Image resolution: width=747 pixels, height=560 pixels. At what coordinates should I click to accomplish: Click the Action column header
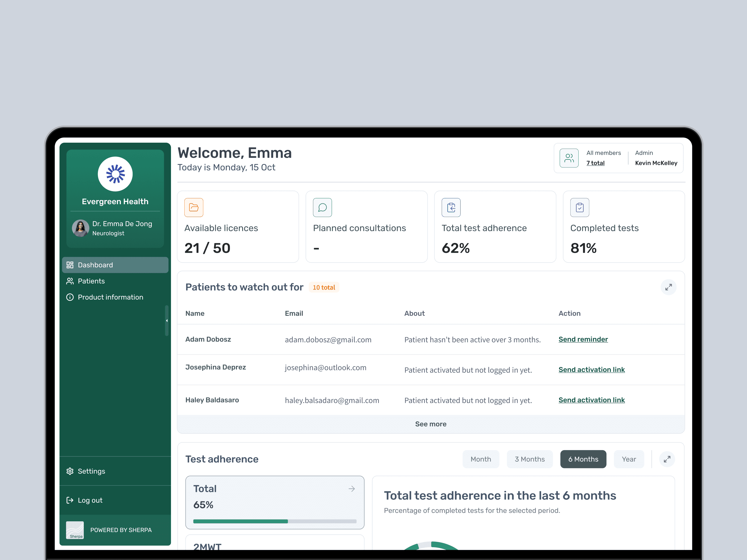pos(569,313)
